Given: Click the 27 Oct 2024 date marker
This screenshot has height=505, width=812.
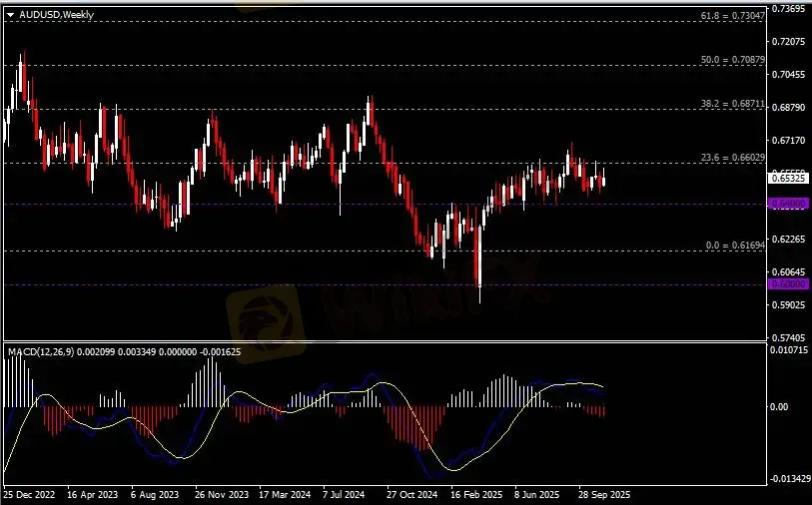Looking at the screenshot, I should [412, 494].
